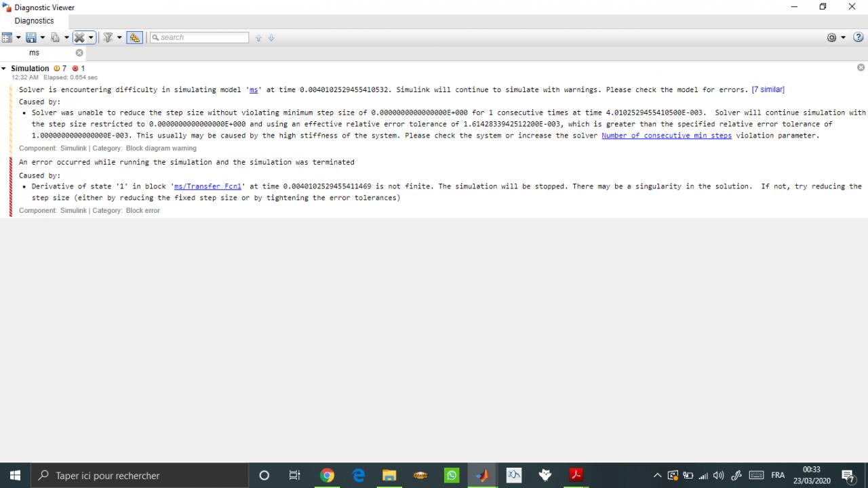Screen dimensions: 868x488
Task: Open the volume control tray icon
Action: [719, 475]
